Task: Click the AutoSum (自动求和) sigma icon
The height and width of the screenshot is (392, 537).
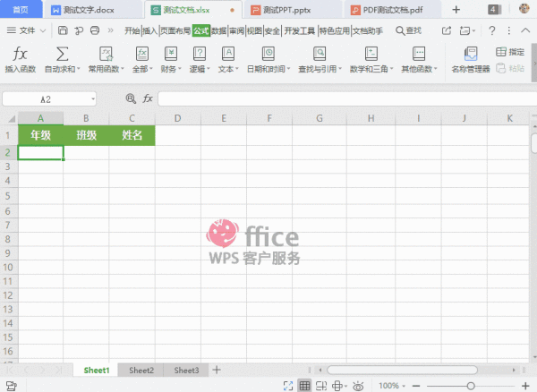Action: pyautogui.click(x=63, y=55)
